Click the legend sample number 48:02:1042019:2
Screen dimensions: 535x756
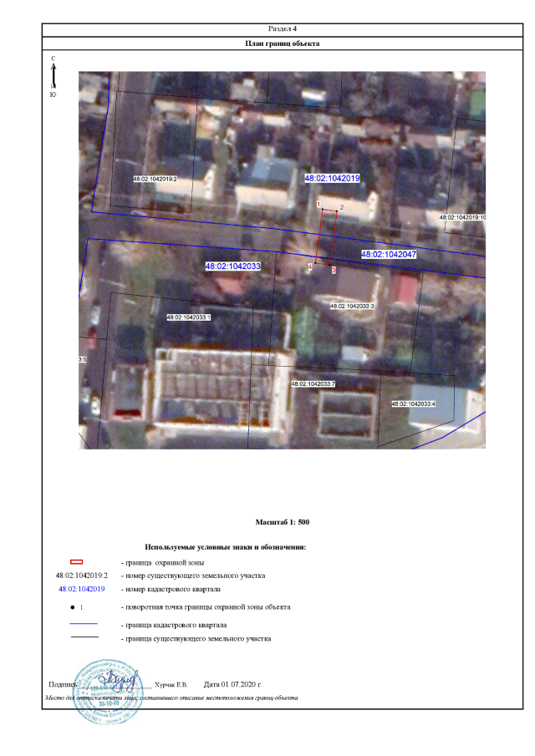point(82,576)
